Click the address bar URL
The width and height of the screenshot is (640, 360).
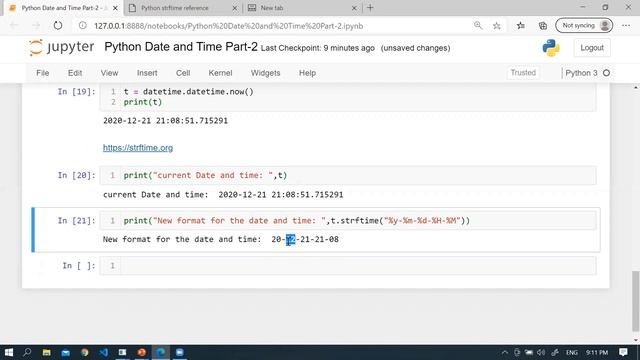tap(229, 26)
